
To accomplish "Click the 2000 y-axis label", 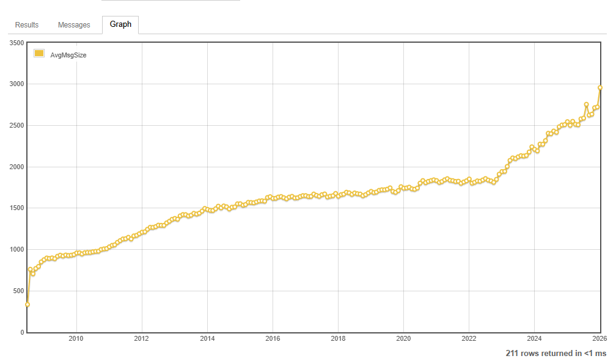I will [17, 167].
